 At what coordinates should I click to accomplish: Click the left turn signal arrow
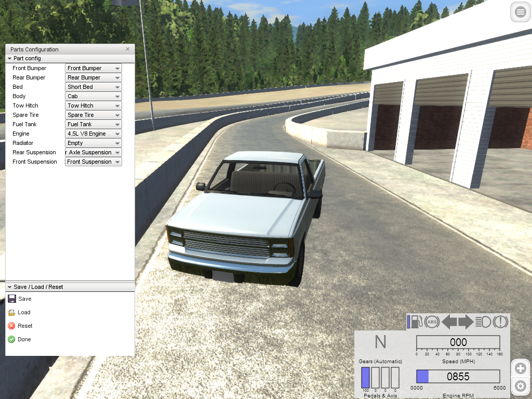pos(449,322)
